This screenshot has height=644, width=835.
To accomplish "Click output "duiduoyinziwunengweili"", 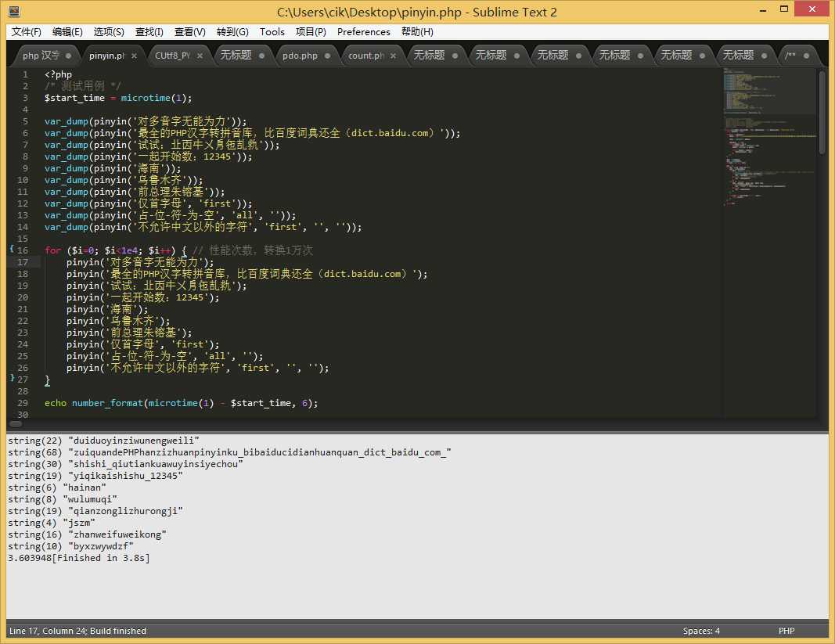I will tap(134, 441).
